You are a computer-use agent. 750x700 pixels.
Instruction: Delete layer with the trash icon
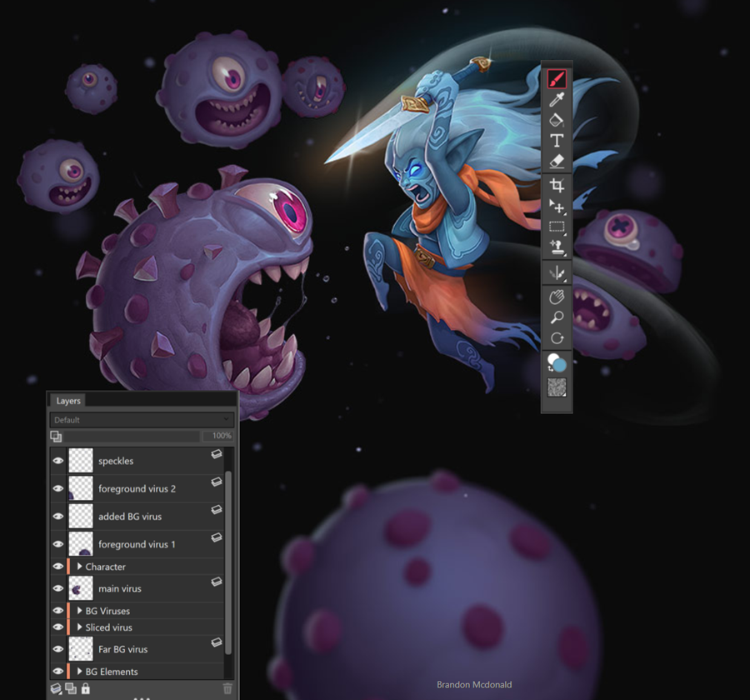(227, 688)
